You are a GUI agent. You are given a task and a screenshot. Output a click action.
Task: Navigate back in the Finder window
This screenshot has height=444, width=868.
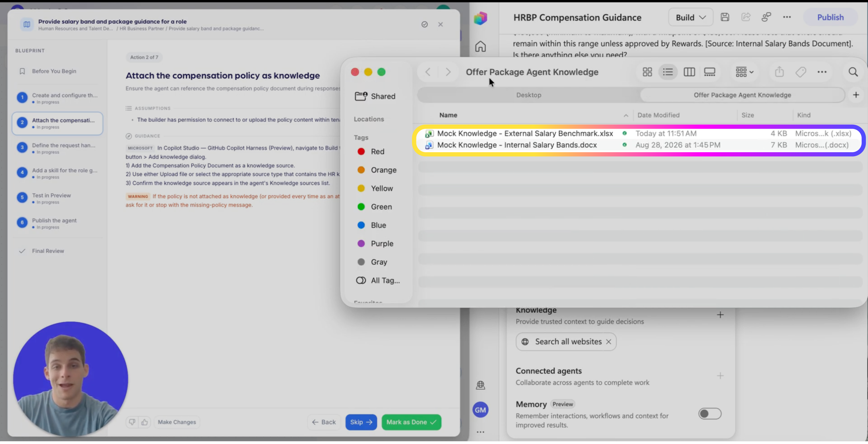tap(428, 72)
